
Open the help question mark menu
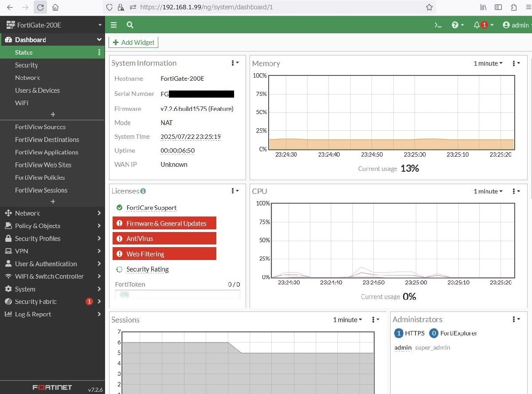point(458,25)
